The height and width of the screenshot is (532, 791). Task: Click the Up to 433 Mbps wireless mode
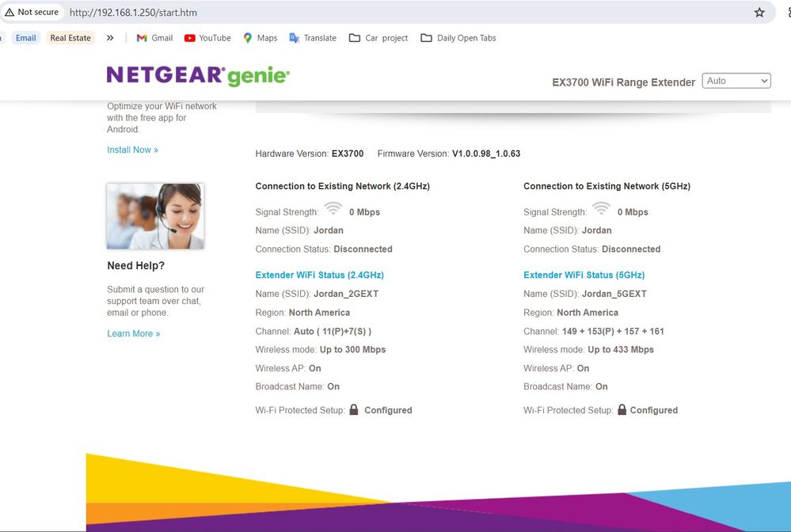(x=621, y=349)
